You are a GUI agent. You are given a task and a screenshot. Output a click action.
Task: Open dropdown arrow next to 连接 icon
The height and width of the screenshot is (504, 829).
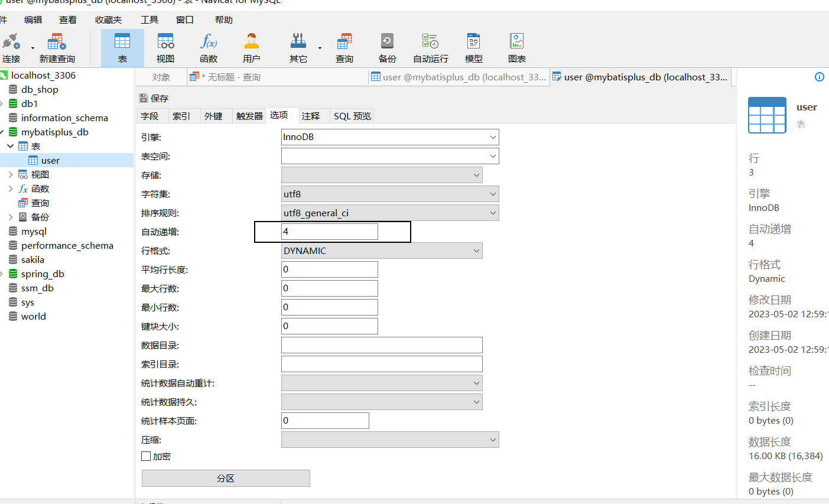tap(32, 48)
